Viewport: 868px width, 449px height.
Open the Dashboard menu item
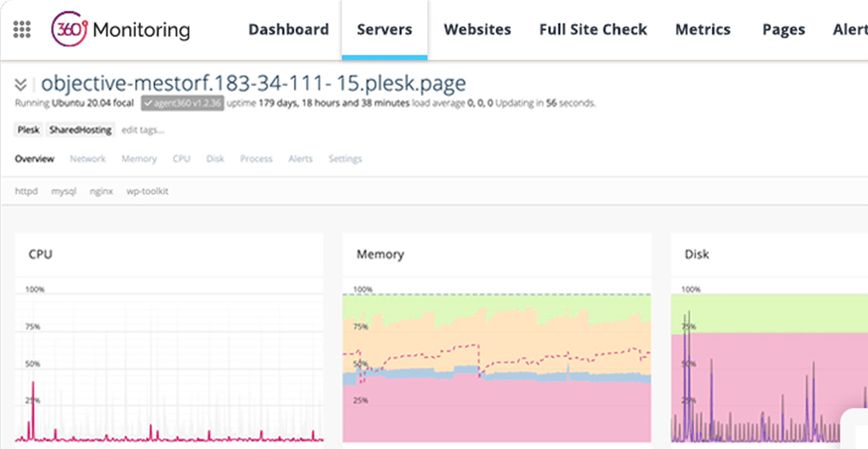coord(288,30)
